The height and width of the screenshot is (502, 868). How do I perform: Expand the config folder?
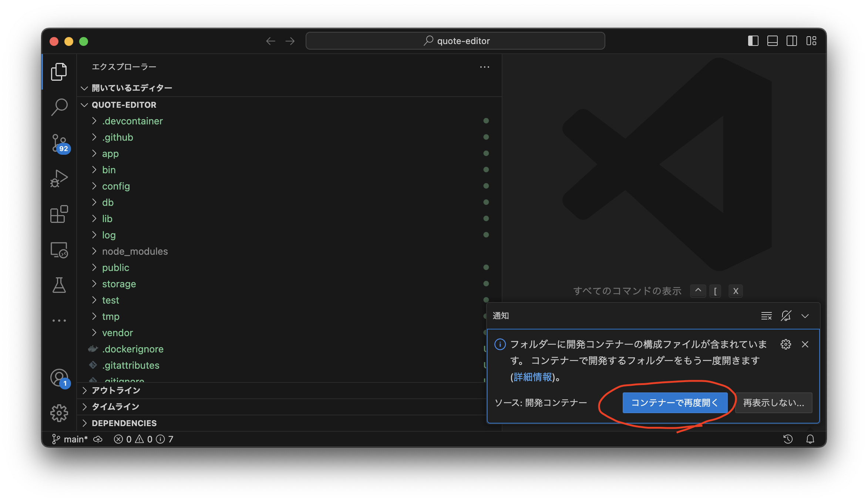click(289, 186)
